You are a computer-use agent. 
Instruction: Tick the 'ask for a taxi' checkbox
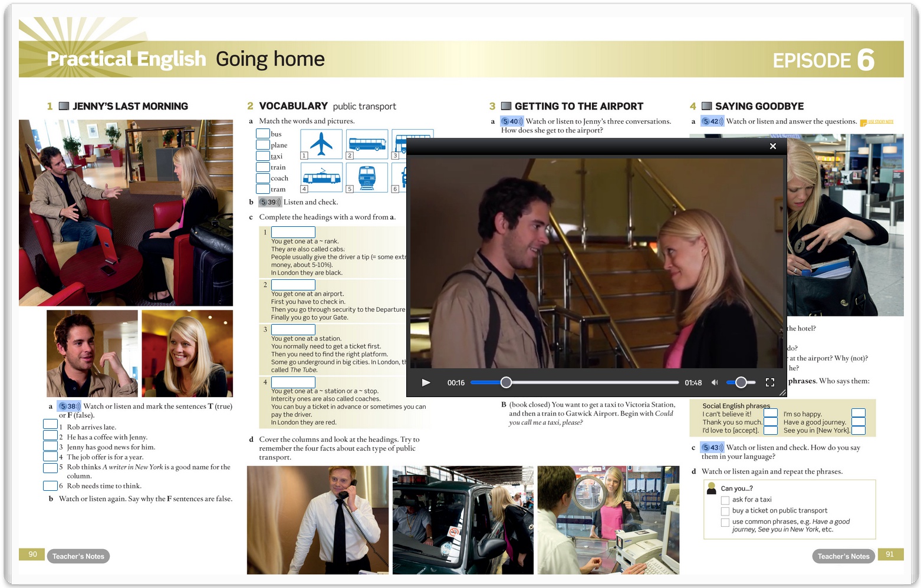click(725, 500)
